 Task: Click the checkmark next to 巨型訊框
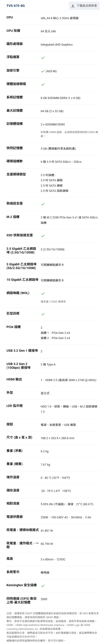coord(43,314)
